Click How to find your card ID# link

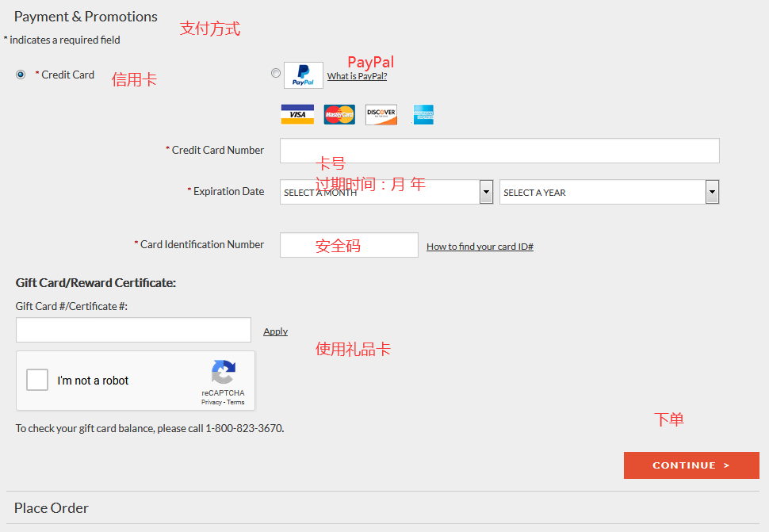(480, 247)
